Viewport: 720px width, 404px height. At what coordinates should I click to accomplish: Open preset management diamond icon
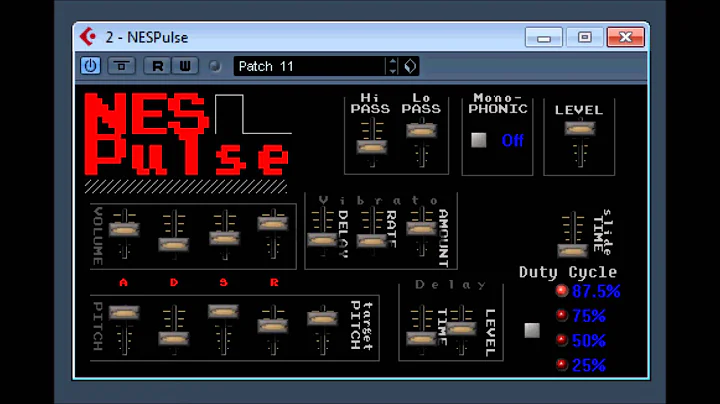tap(410, 66)
